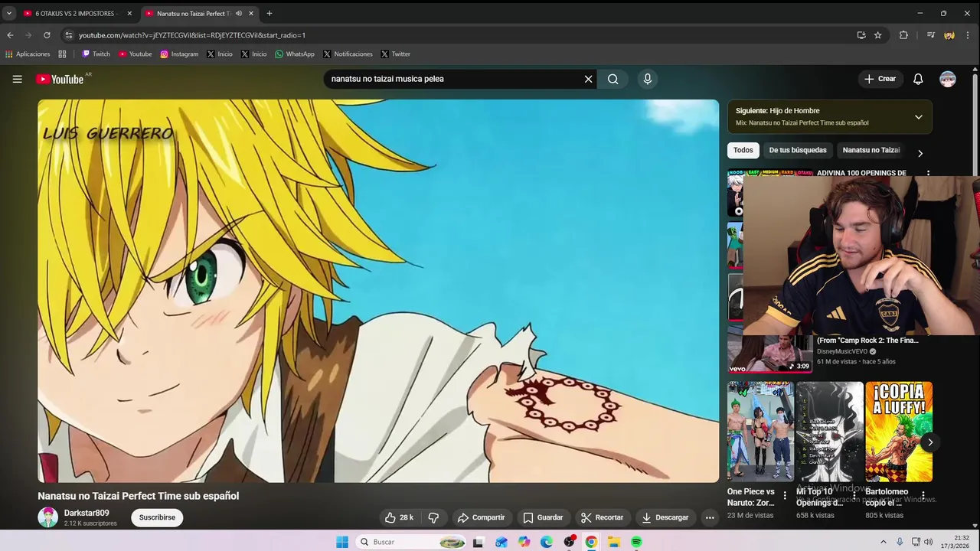This screenshot has height=551, width=980.
Task: Open Darkstar809 channel avatar
Action: (x=47, y=517)
